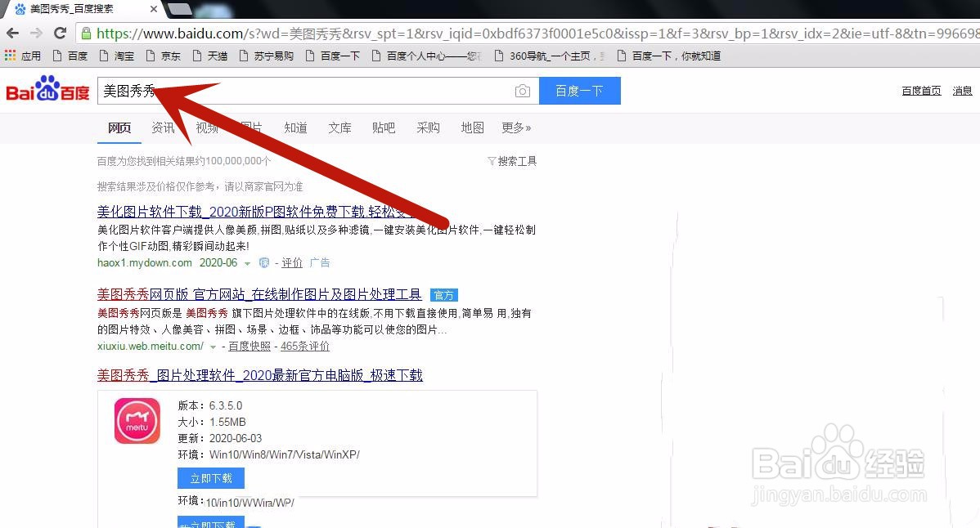This screenshot has height=528, width=980.
Task: Open the 消息 link at top right
Action: pos(962,91)
